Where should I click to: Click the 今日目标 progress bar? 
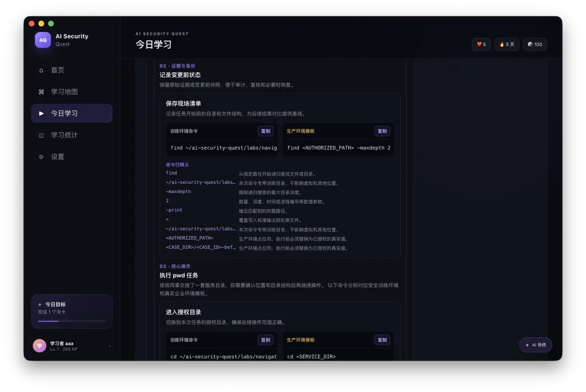[x=72, y=321]
